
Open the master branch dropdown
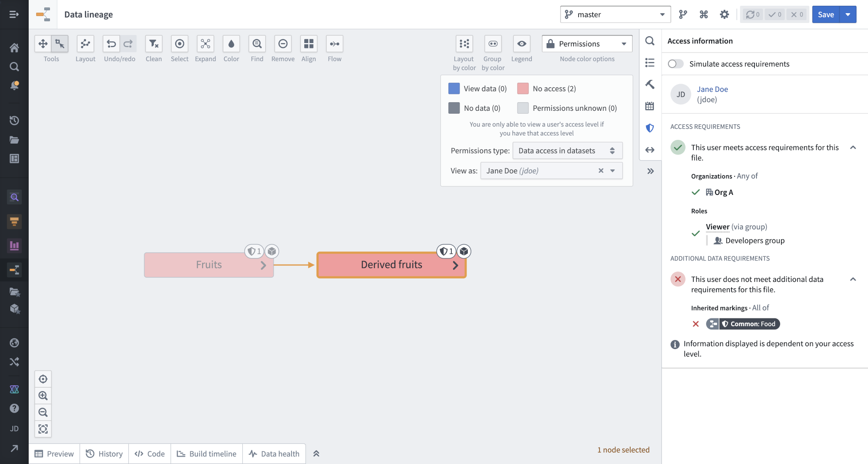615,14
